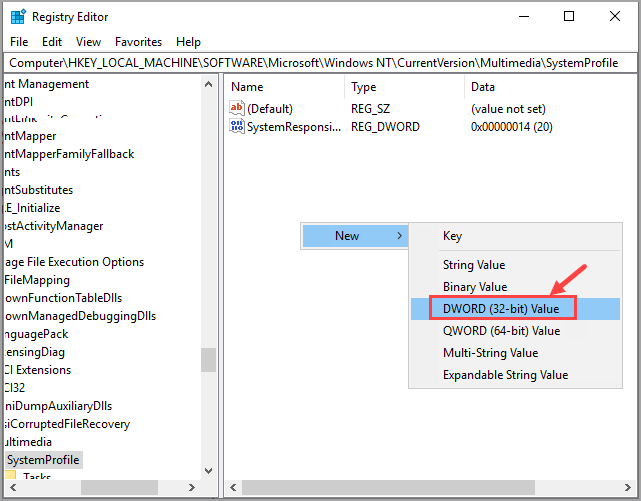Click the tree pane scroll down arrow
Viewport: 641px width, 501px height.
[208, 471]
